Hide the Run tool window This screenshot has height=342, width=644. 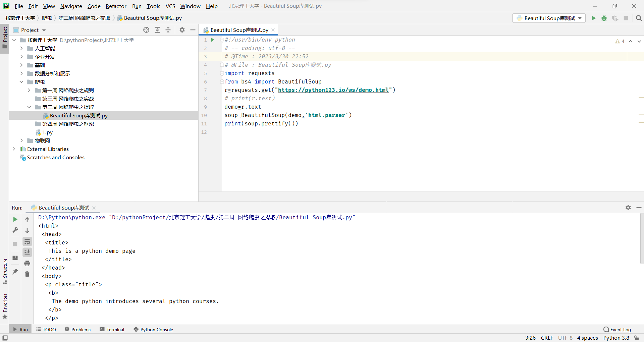(x=639, y=208)
